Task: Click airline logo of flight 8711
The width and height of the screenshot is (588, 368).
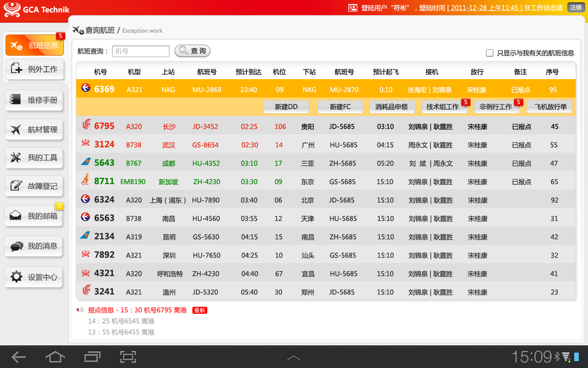Action: (x=85, y=179)
